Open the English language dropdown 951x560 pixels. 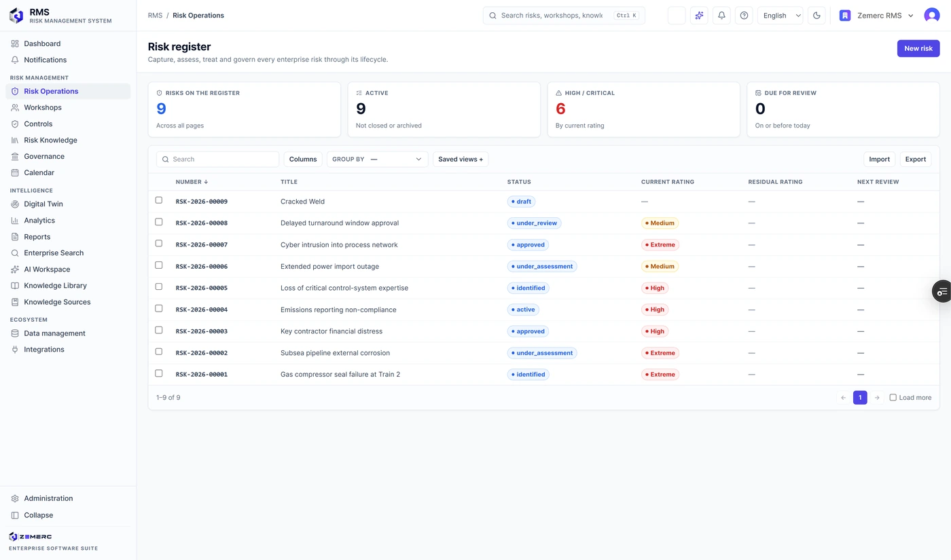tap(780, 16)
